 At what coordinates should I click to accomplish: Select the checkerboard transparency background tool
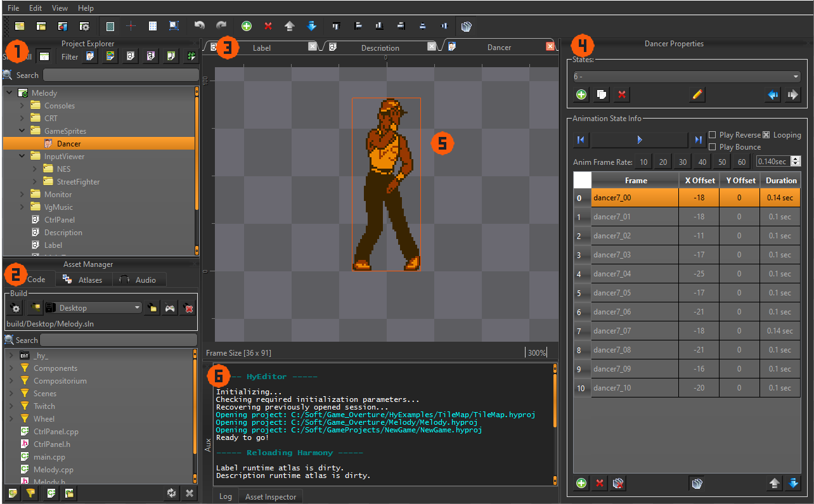(x=110, y=26)
